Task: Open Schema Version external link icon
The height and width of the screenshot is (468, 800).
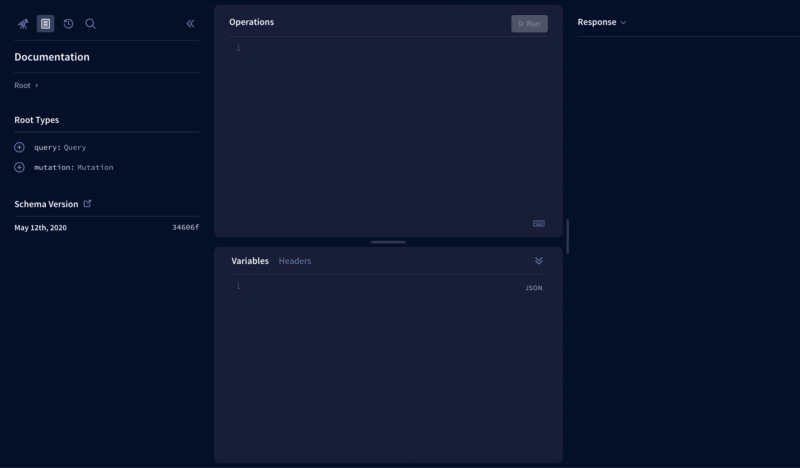Action: [x=87, y=203]
